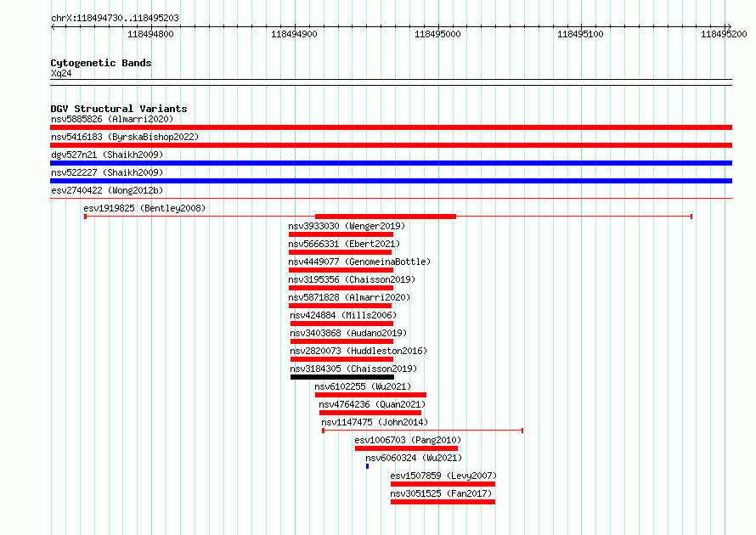Click the thin red line for nsv1147475
The image size is (756, 535).
pyautogui.click(x=423, y=431)
